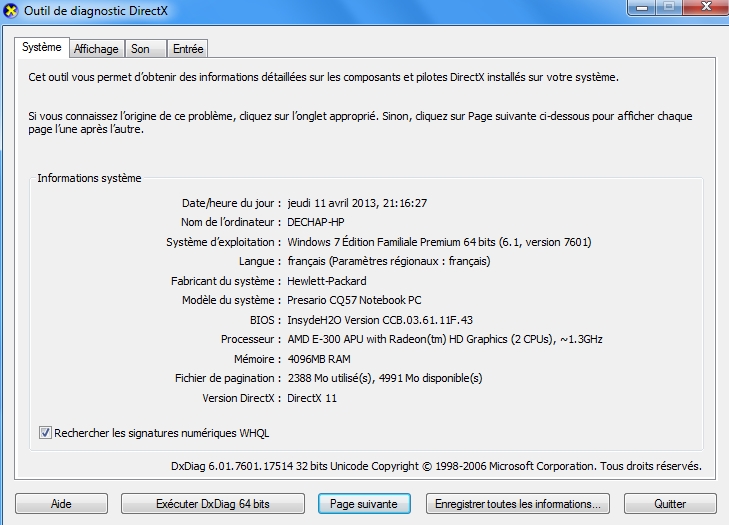The image size is (729, 525).
Task: Open the Entrée tab
Action: [x=188, y=49]
